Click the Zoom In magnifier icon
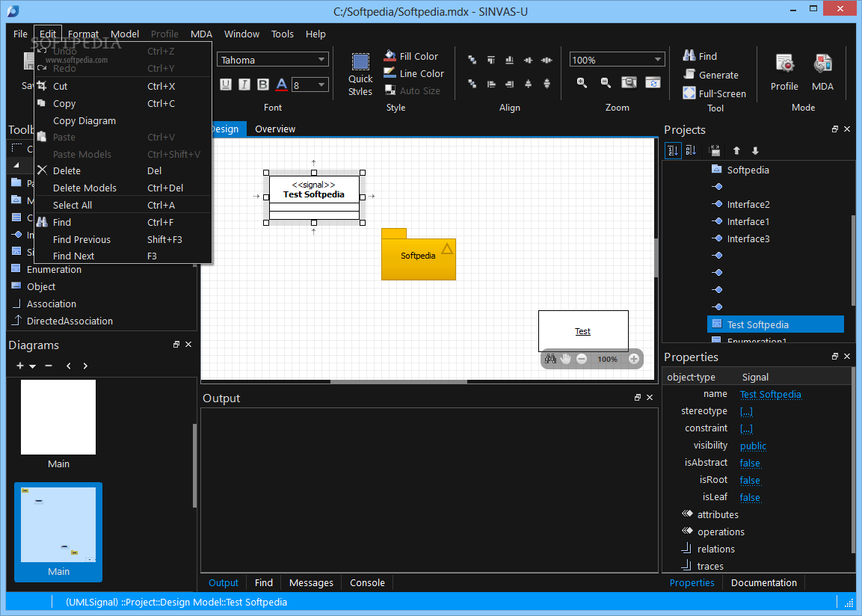The image size is (862, 616). pyautogui.click(x=582, y=82)
